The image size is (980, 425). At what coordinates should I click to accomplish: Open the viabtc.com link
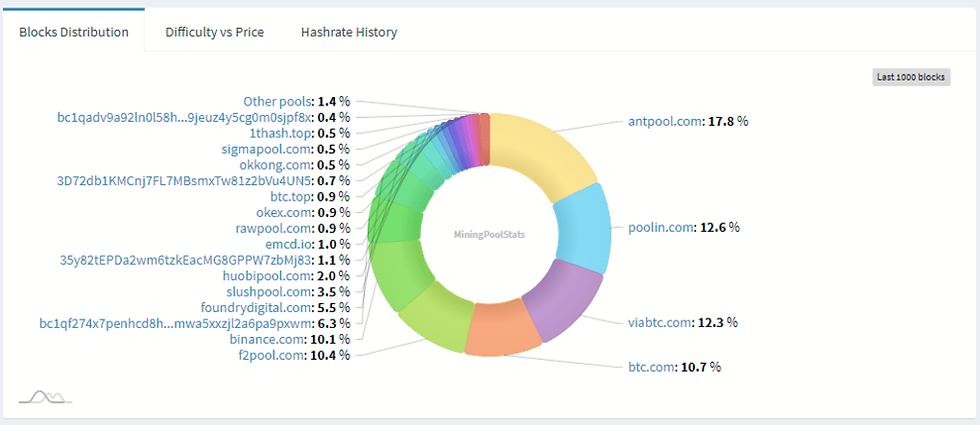click(x=661, y=322)
